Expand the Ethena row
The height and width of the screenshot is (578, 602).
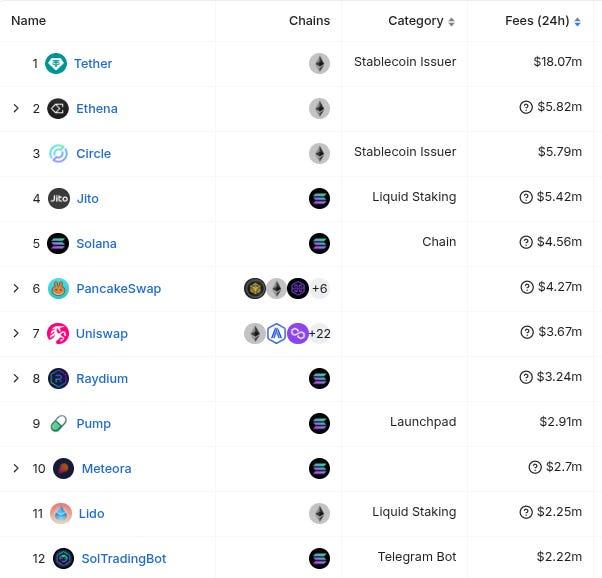tap(16, 108)
